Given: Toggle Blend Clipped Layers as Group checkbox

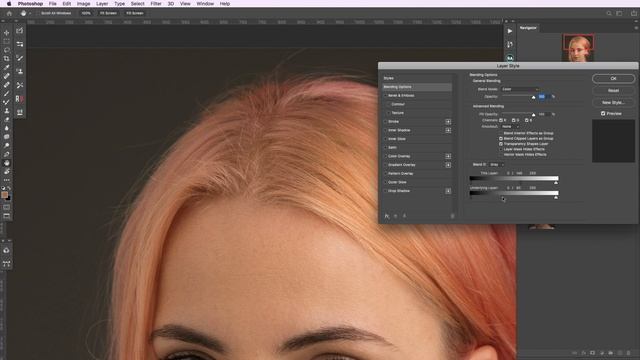Looking at the screenshot, I should pyautogui.click(x=501, y=139).
